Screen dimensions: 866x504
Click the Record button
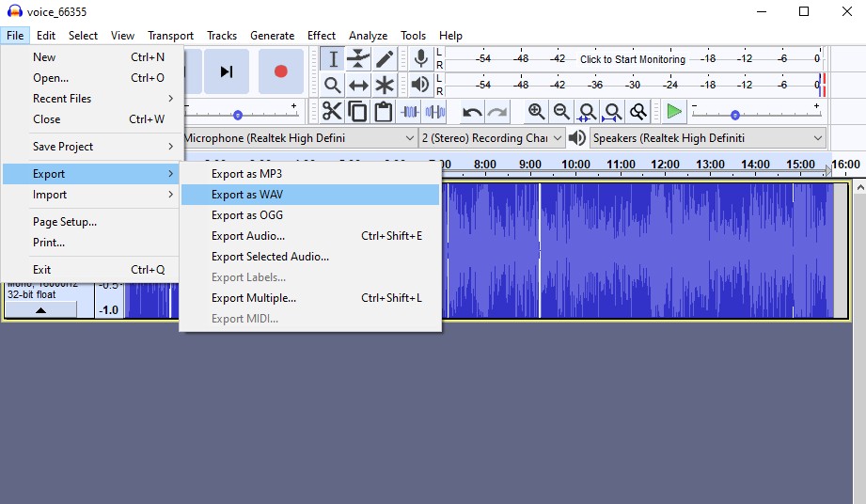(x=280, y=71)
